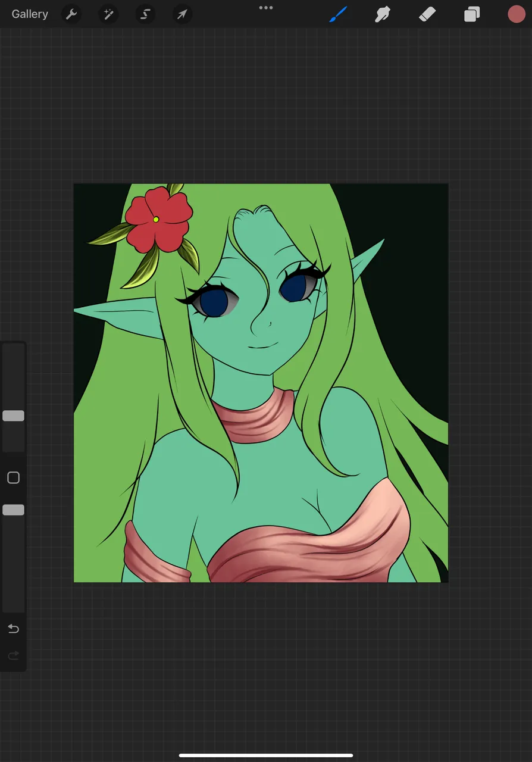Image resolution: width=532 pixels, height=762 pixels.
Task: Open the Layers panel
Action: pos(472,14)
